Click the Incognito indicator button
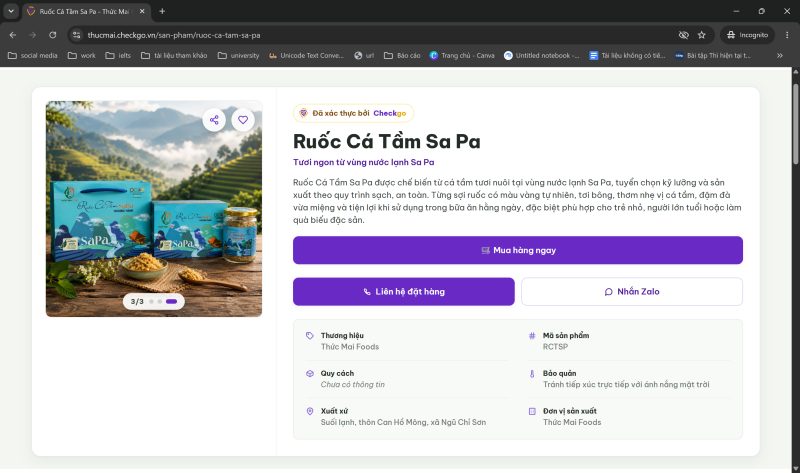800x473 pixels. pos(747,35)
